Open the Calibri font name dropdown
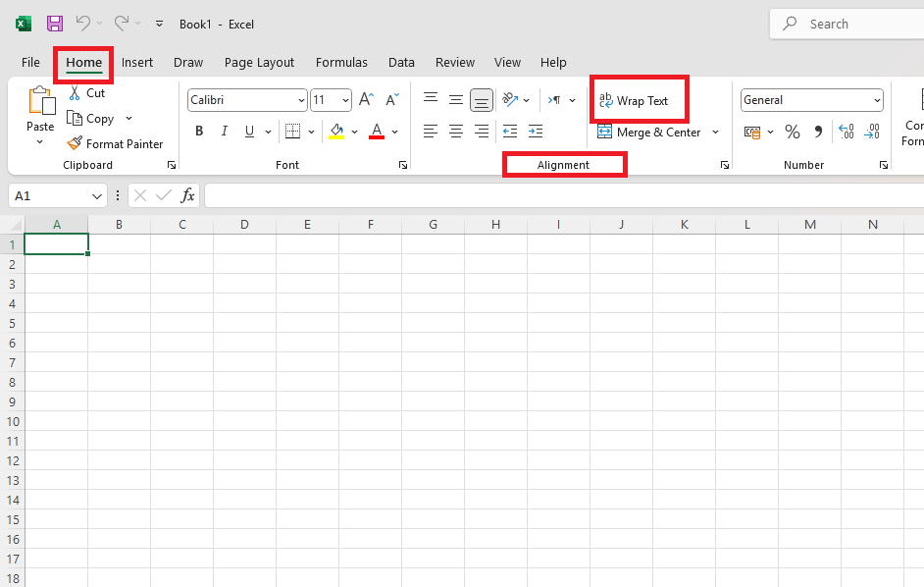This screenshot has height=587, width=924. (301, 100)
